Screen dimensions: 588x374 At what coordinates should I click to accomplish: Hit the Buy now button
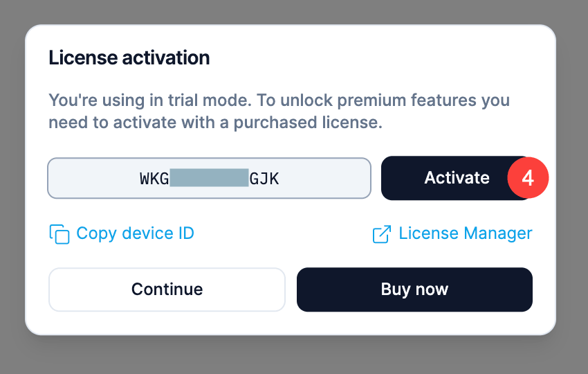[414, 290]
